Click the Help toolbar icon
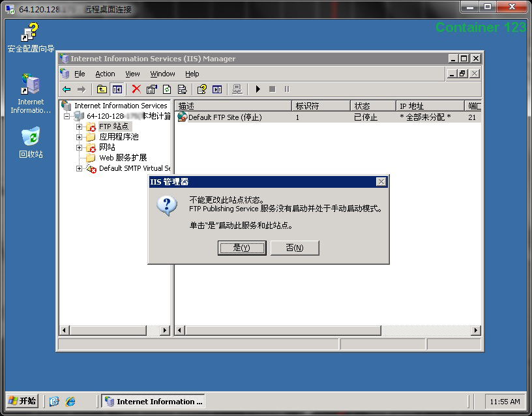Viewport: 532px width, 416px height. 202,89
